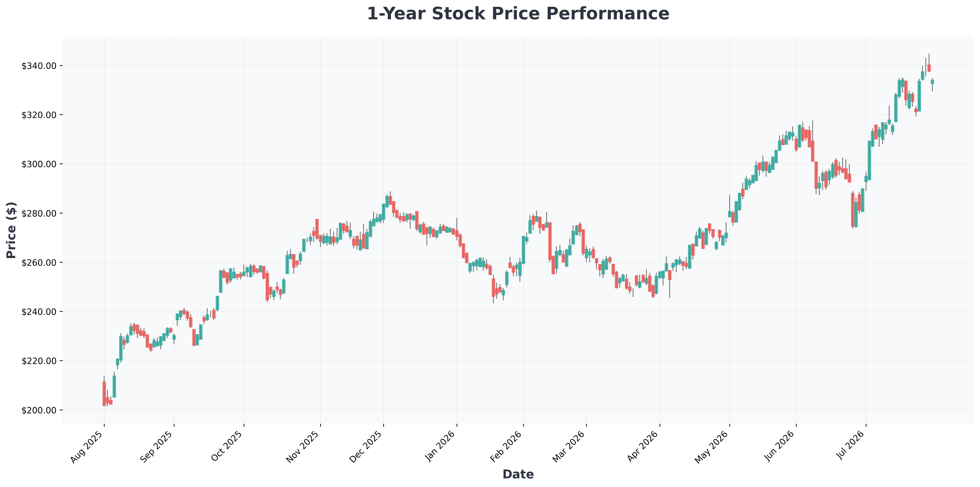980x487 pixels.
Task: Click the first red candlestick at Aug 2025
Action: (x=104, y=393)
